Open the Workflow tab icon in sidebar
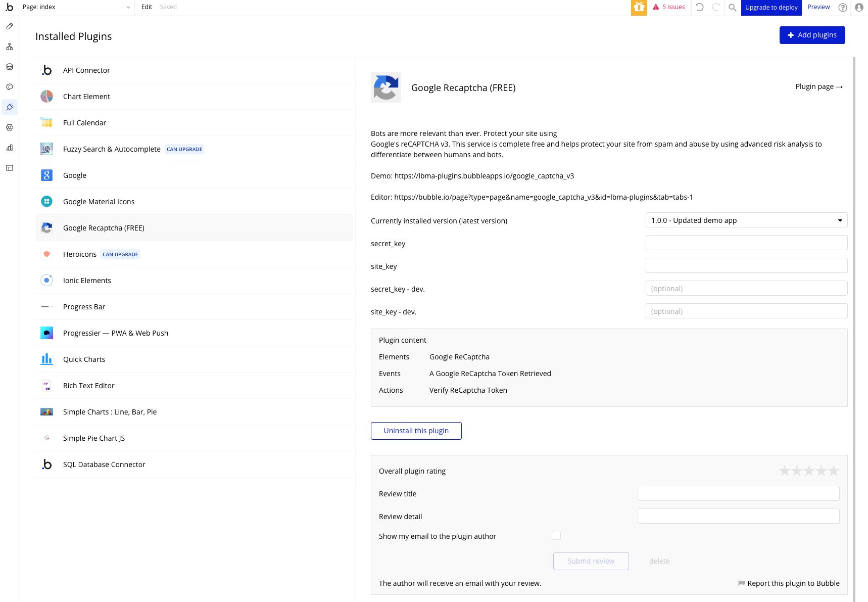 click(10, 47)
